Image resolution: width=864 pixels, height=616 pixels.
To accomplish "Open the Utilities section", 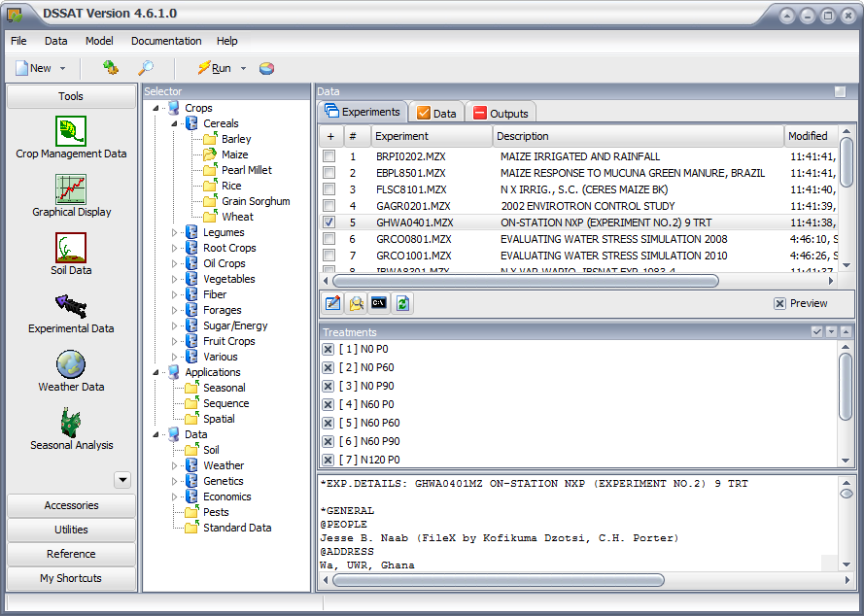I will click(71, 530).
